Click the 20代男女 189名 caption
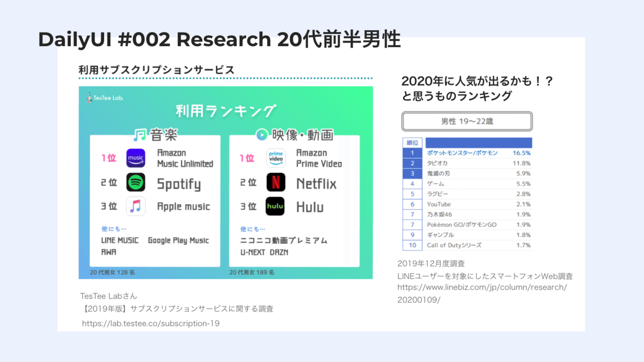The height and width of the screenshot is (362, 644). point(252,273)
